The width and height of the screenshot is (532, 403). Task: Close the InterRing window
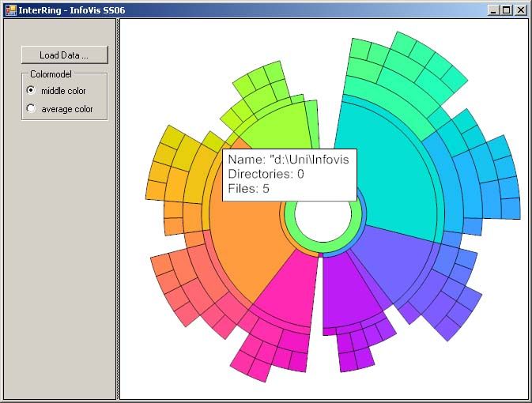520,10
